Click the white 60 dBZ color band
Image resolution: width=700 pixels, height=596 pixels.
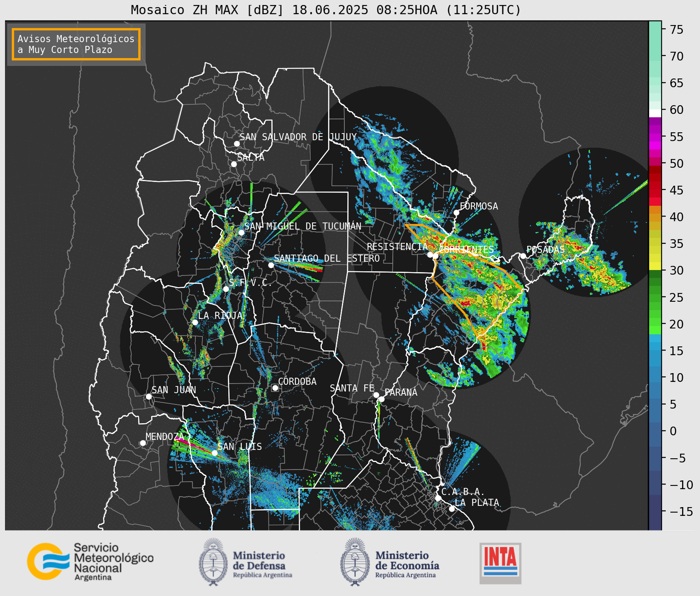tap(655, 113)
